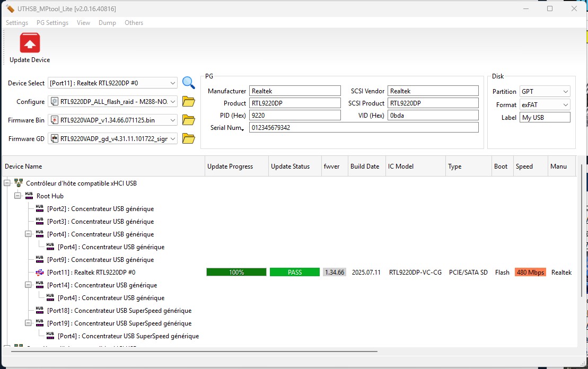Click the Root Hub icon in tree

click(x=29, y=196)
